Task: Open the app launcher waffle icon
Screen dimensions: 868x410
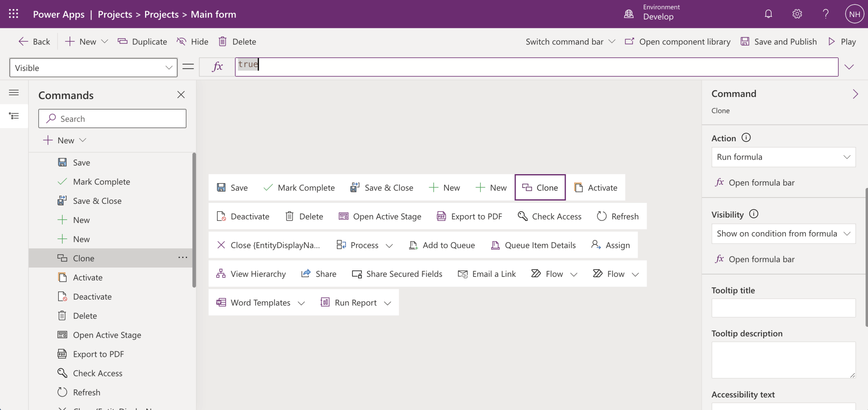Action: pos(13,14)
